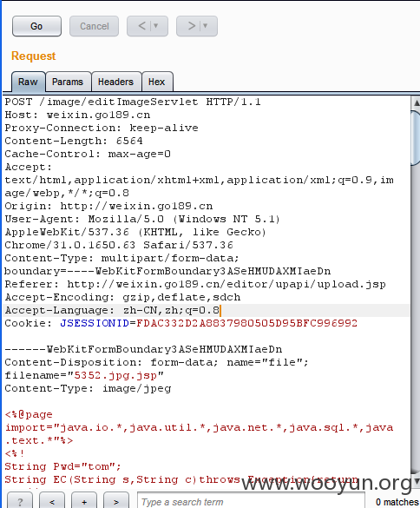Go back with the previous-request arrow

coord(141,25)
